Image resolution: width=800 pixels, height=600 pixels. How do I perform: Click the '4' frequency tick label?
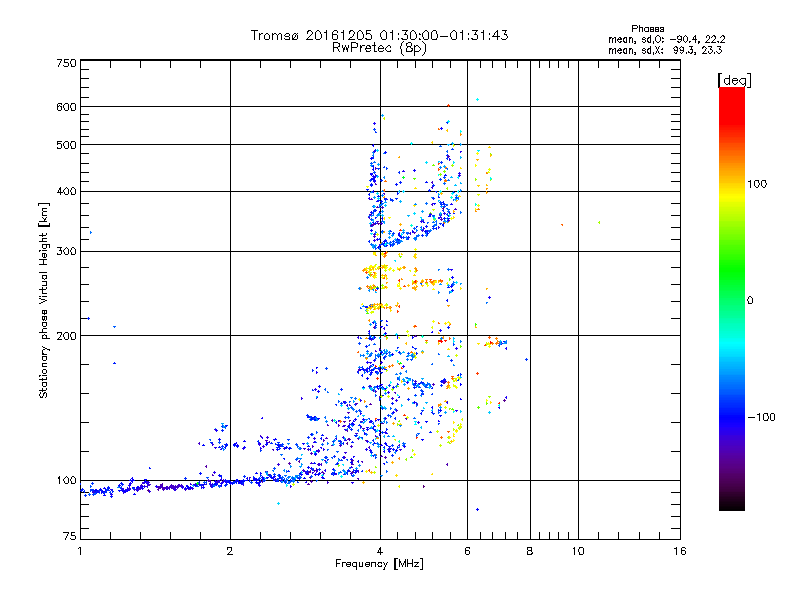pos(380,551)
